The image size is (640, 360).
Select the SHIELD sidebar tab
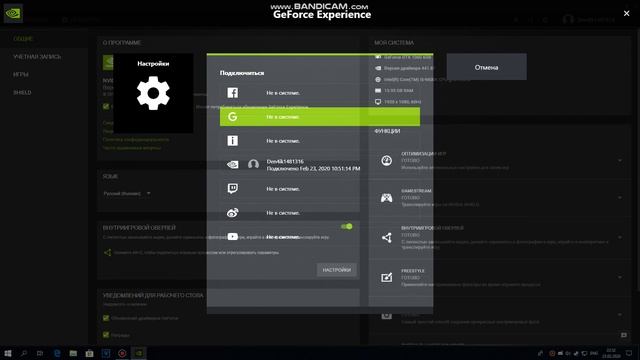(x=22, y=93)
